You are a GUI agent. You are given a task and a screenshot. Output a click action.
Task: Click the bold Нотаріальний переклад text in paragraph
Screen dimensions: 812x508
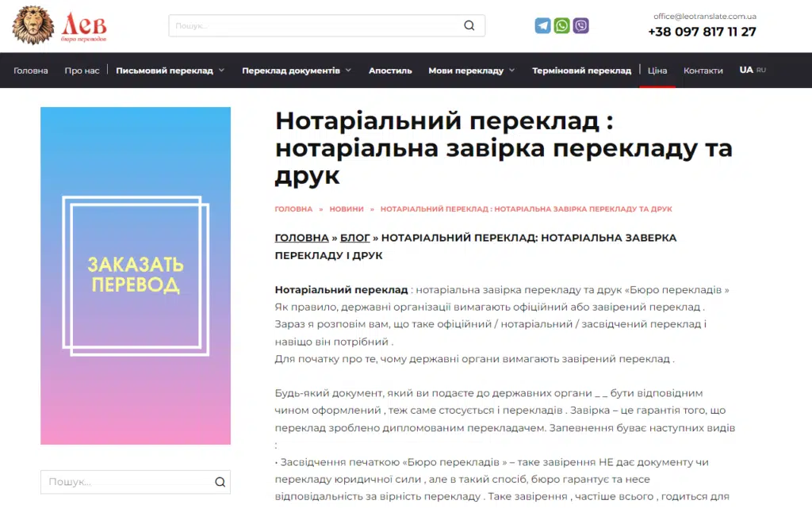341,290
